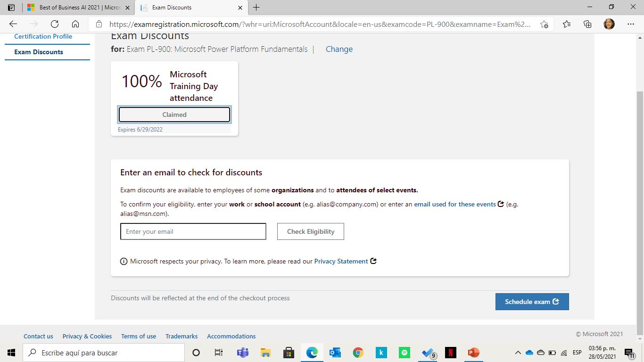Open Microsoft Edge taskbar icon
Screen dimensions: 644x362
coord(312,353)
